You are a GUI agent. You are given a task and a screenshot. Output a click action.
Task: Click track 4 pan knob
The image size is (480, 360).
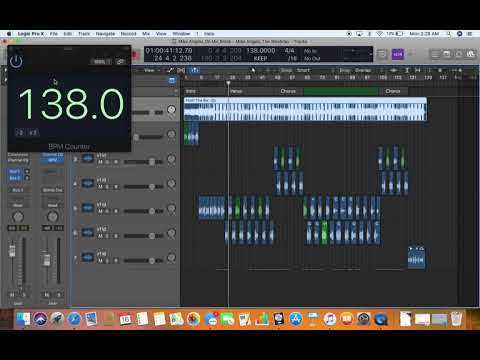(x=171, y=183)
